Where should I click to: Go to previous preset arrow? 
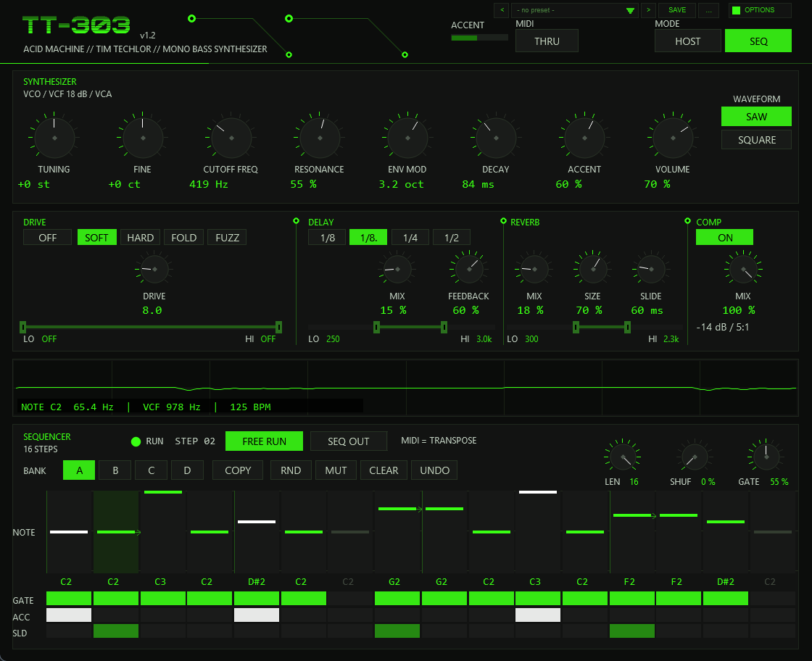[x=502, y=10]
